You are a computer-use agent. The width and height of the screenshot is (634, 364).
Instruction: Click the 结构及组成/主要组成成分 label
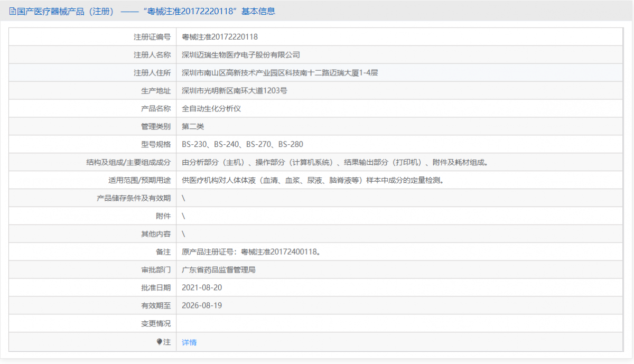click(128, 162)
